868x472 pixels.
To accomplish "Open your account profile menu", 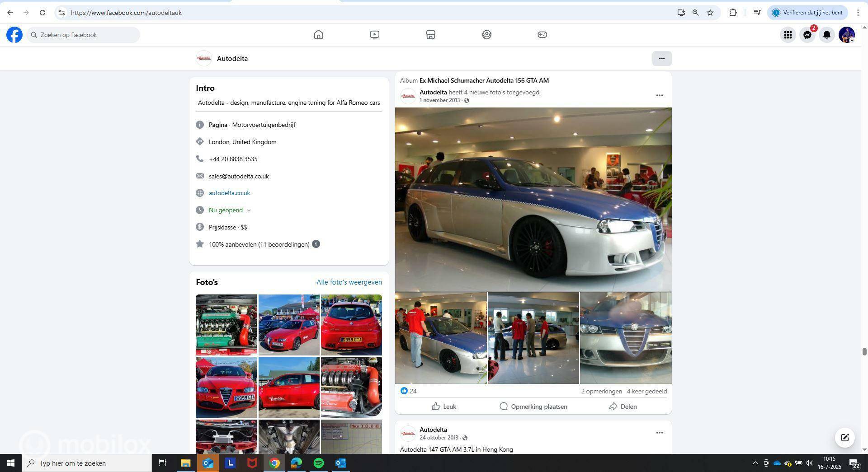I will tap(846, 35).
